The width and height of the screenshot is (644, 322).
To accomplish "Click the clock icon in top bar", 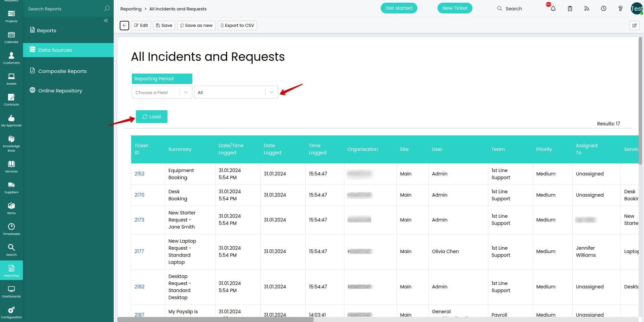I will [x=604, y=9].
